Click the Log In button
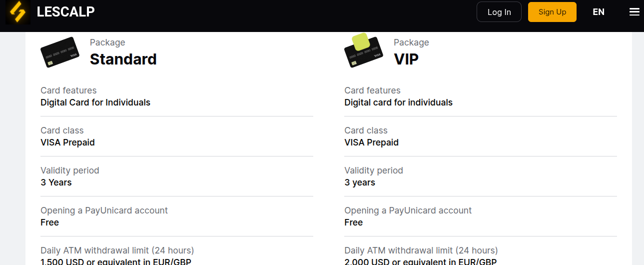644x265 pixels. pyautogui.click(x=499, y=12)
